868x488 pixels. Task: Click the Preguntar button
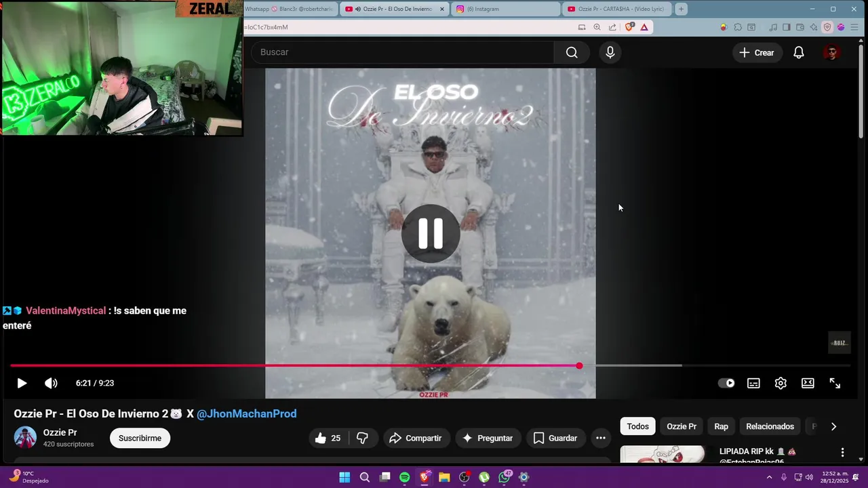(x=488, y=439)
